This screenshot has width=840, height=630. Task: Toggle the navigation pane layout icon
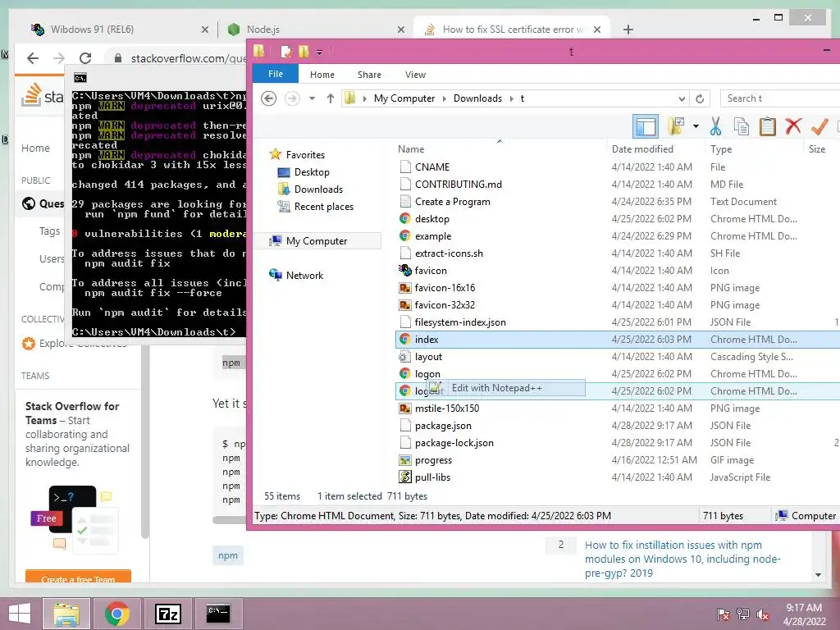click(x=646, y=127)
